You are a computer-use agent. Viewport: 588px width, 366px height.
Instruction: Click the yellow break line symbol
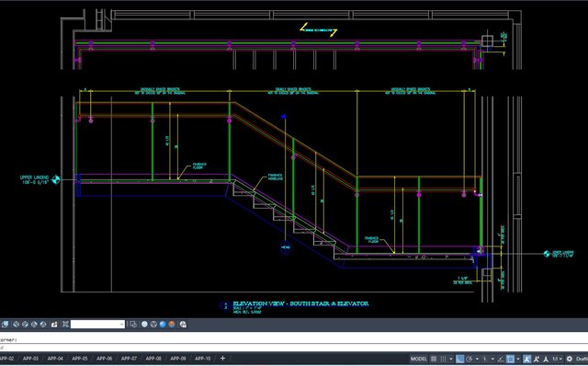coord(318,29)
